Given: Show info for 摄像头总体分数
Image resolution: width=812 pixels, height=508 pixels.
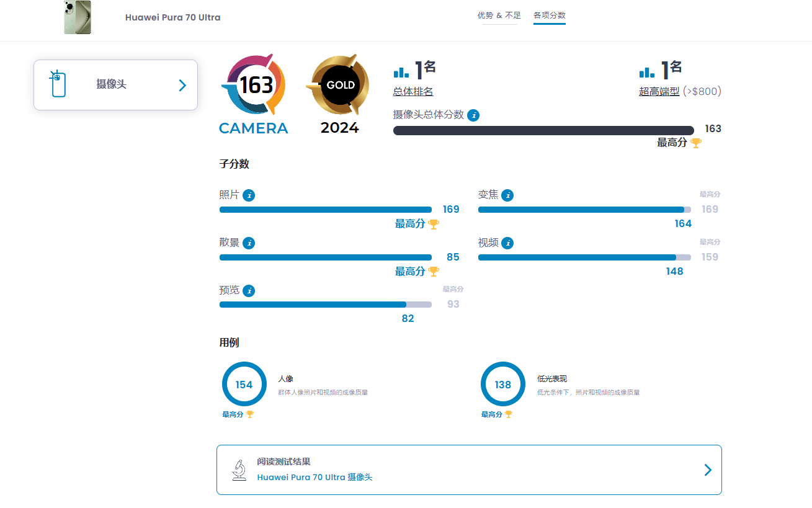Looking at the screenshot, I should [473, 115].
